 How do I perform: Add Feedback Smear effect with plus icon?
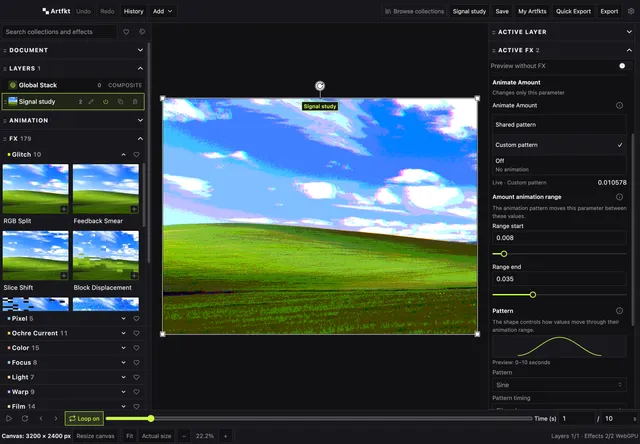(134, 209)
